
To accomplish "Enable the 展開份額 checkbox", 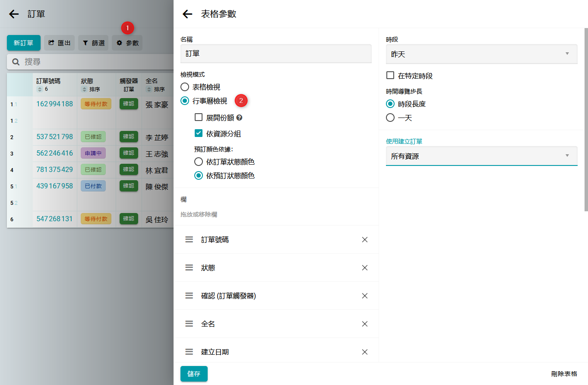I will 199,117.
